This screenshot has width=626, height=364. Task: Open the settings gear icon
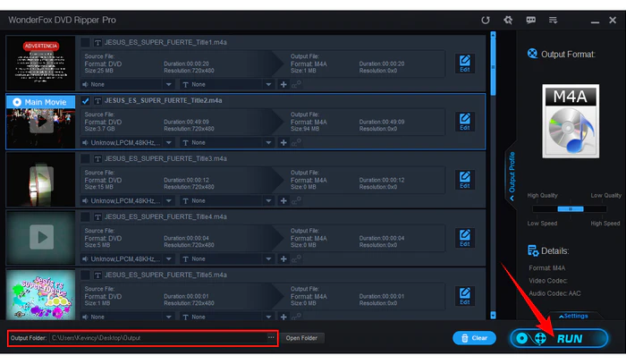click(x=508, y=20)
